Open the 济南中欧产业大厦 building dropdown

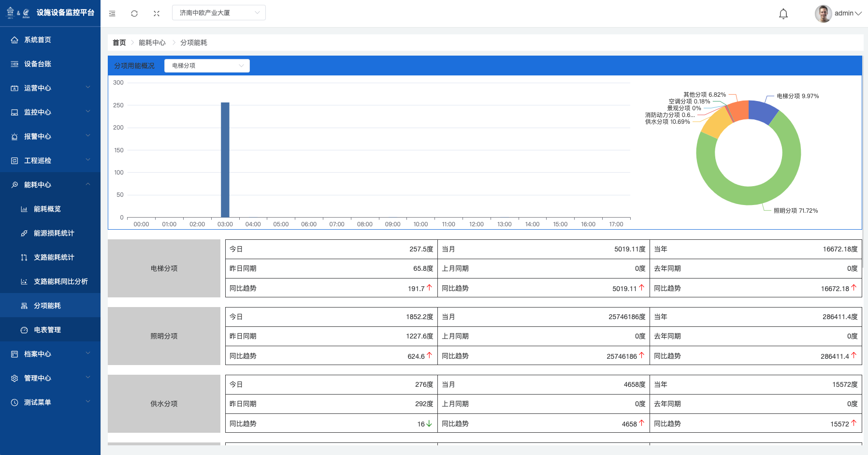218,13
